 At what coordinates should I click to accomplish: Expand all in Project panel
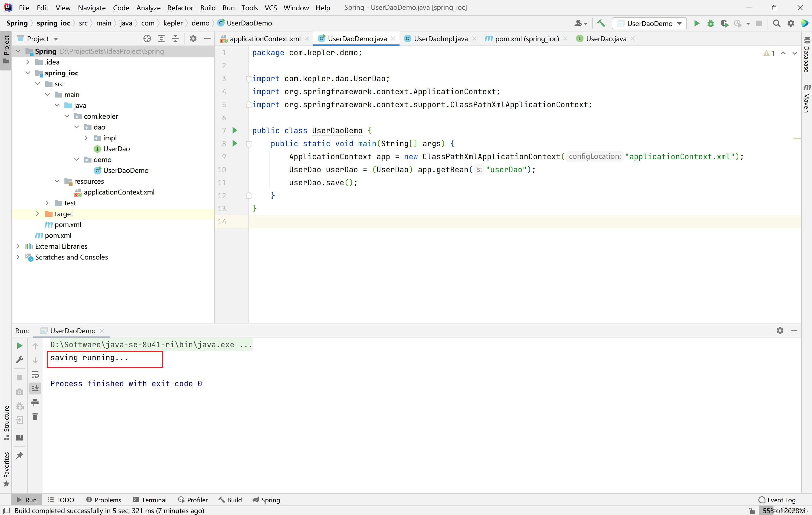[x=161, y=38]
